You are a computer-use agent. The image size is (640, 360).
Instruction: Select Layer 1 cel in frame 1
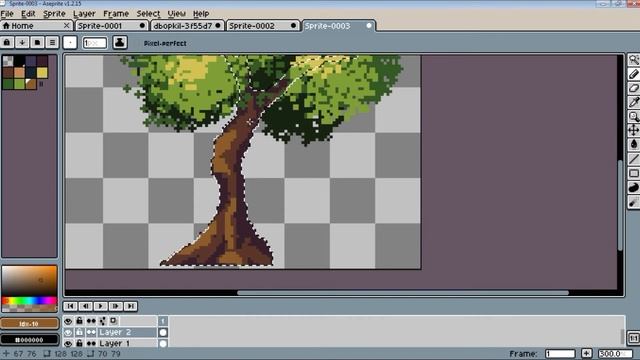pyautogui.click(x=163, y=343)
